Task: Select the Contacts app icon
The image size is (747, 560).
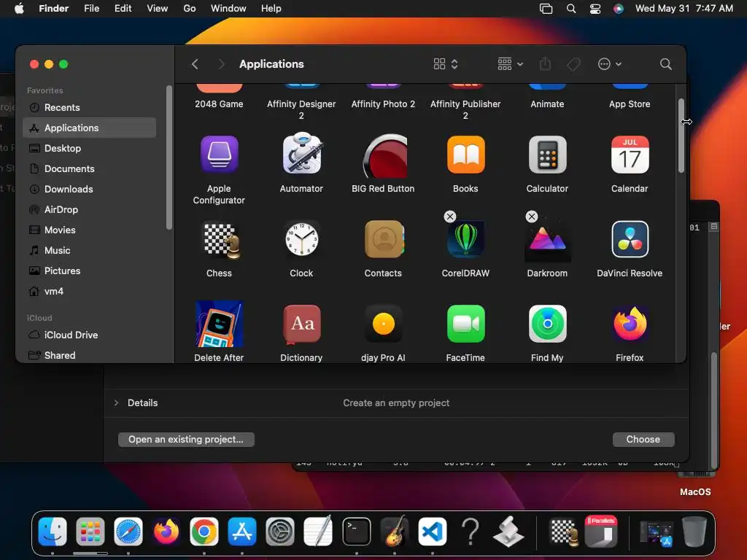Action: (x=384, y=239)
